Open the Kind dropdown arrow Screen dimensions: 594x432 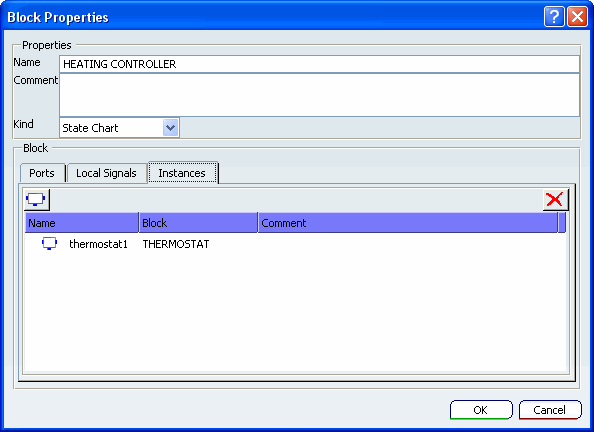point(170,128)
